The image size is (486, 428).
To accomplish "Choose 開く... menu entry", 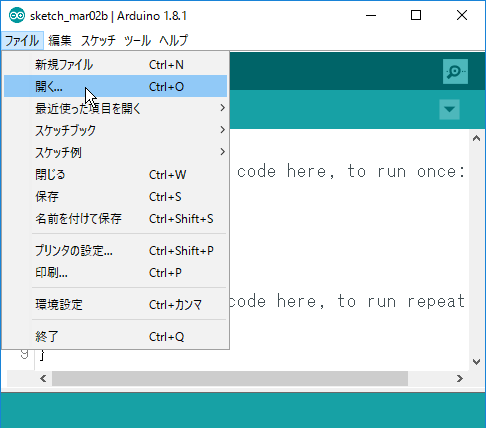I will [x=115, y=86].
